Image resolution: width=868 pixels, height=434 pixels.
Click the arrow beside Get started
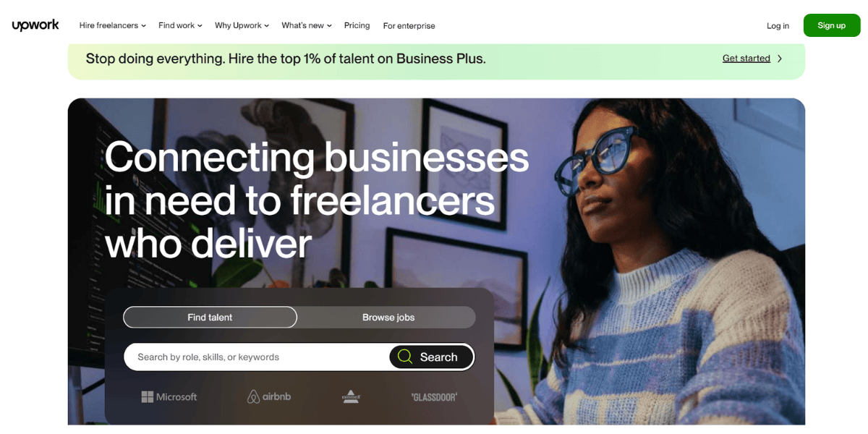click(x=780, y=59)
